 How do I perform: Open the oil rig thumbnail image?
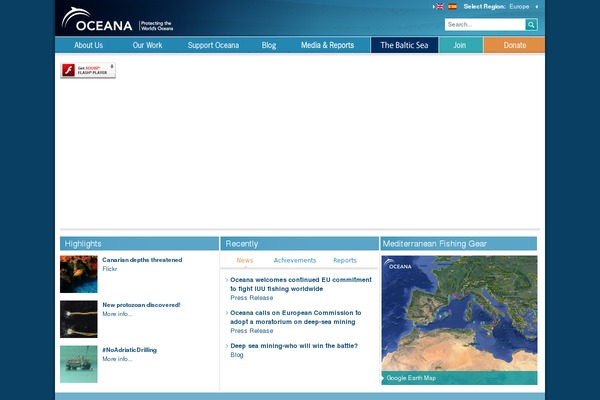(x=79, y=364)
